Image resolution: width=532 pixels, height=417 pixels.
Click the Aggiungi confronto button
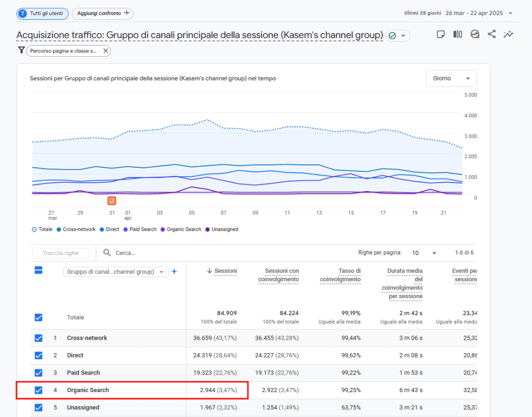102,13
